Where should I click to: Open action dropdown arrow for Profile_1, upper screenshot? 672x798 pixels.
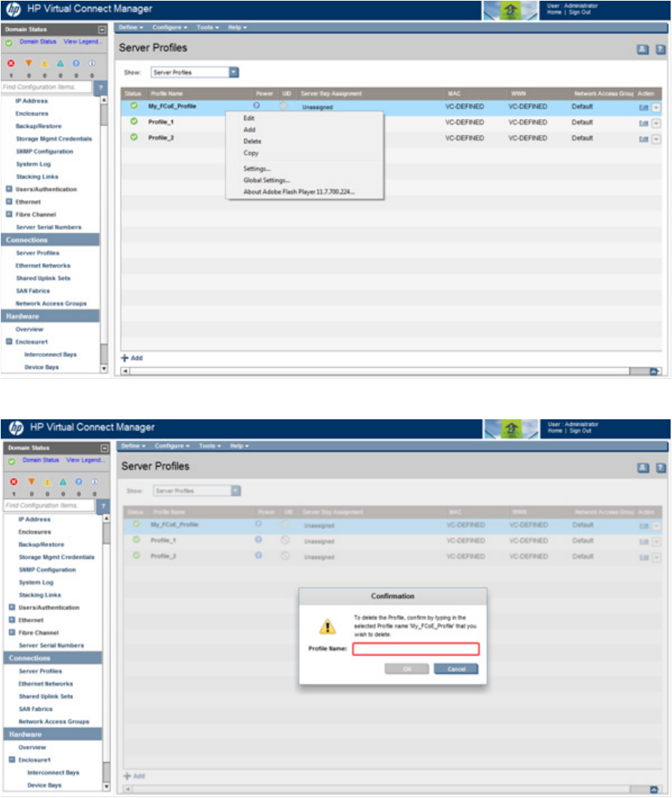[x=656, y=123]
